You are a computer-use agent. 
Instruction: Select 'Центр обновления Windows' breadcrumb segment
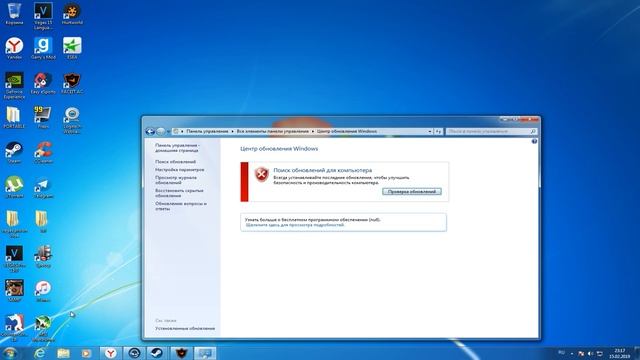(347, 131)
